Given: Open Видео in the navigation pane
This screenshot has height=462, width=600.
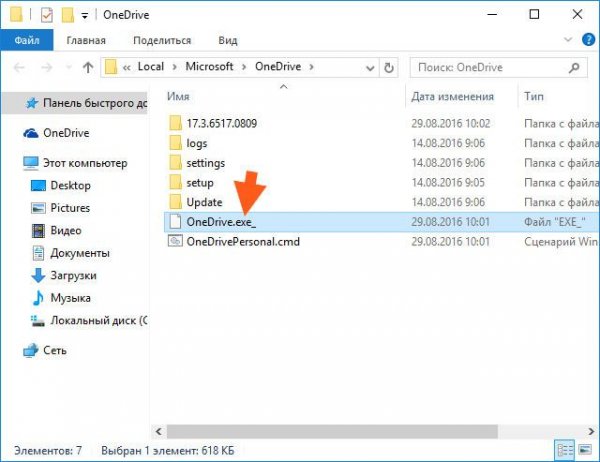Looking at the screenshot, I should [66, 230].
